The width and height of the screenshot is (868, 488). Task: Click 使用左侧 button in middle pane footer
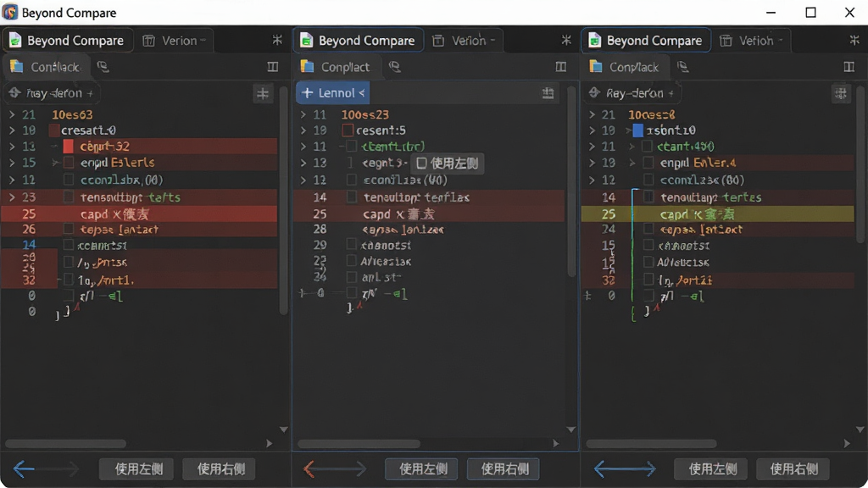421,469
